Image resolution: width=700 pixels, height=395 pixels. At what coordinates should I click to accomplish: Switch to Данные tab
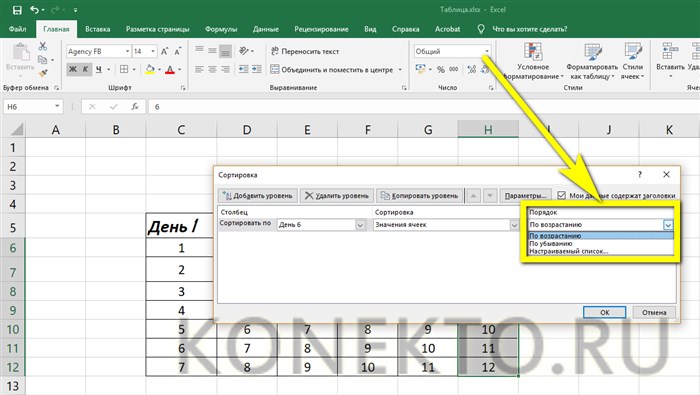[266, 29]
